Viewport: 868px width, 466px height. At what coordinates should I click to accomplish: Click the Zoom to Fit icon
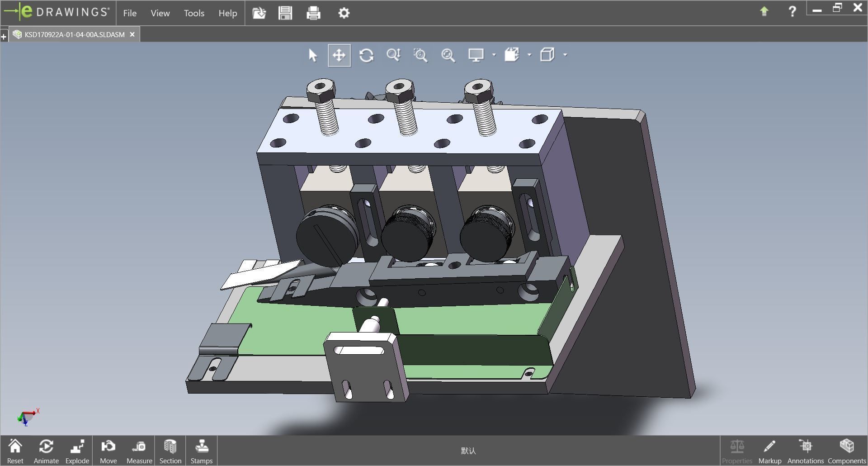pos(448,55)
